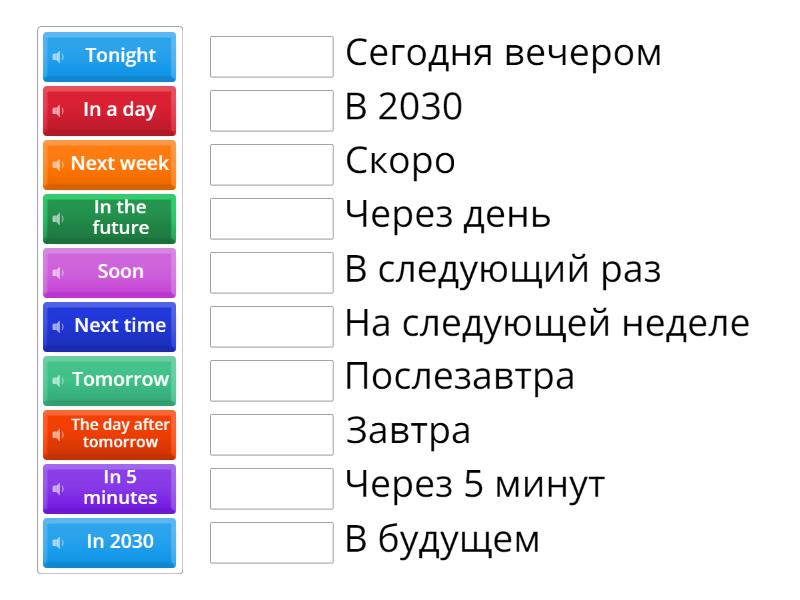Click answer box beside "Сегодня вечером"
Viewport: 800px width, 600px height.
pos(271,56)
